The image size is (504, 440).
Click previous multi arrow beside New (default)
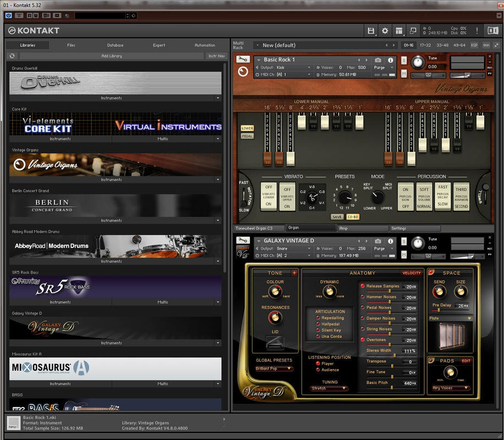[386, 45]
